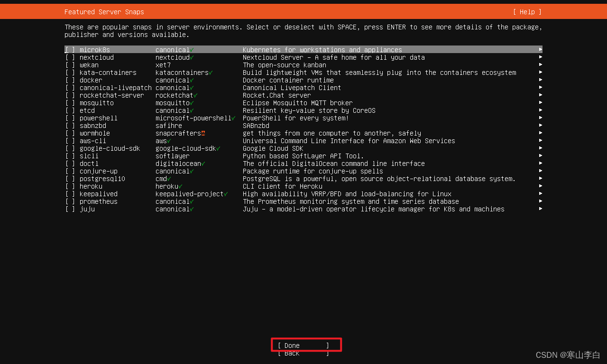Expand details arrow for docker row

(541, 80)
